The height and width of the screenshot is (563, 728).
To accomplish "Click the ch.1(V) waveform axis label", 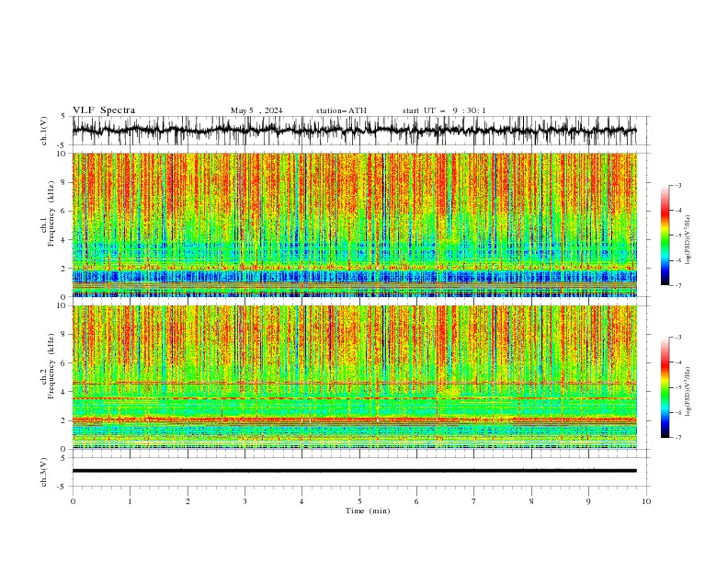I will click(x=44, y=131).
